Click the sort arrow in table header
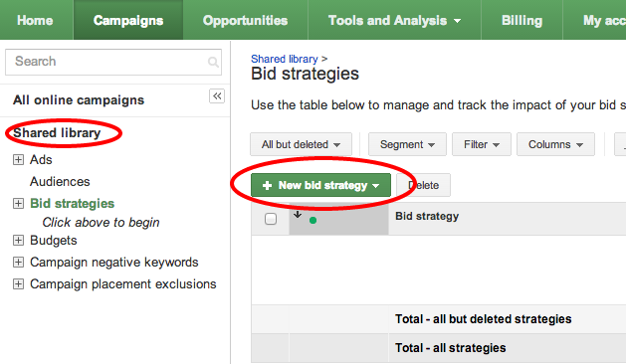This screenshot has height=364, width=626. click(298, 215)
